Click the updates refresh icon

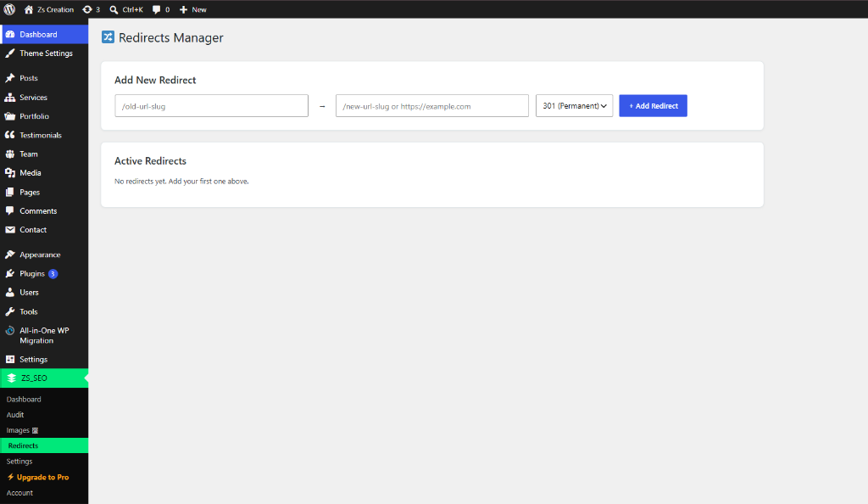point(87,9)
